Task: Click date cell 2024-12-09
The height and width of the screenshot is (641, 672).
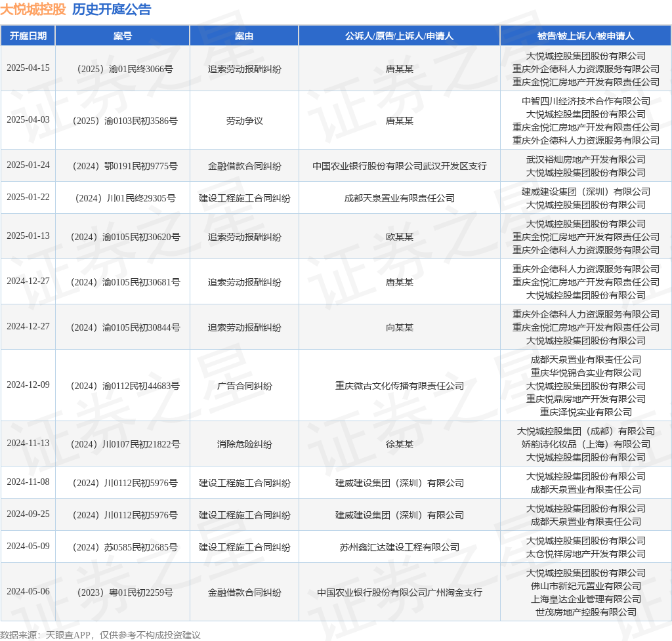Action: (28, 384)
